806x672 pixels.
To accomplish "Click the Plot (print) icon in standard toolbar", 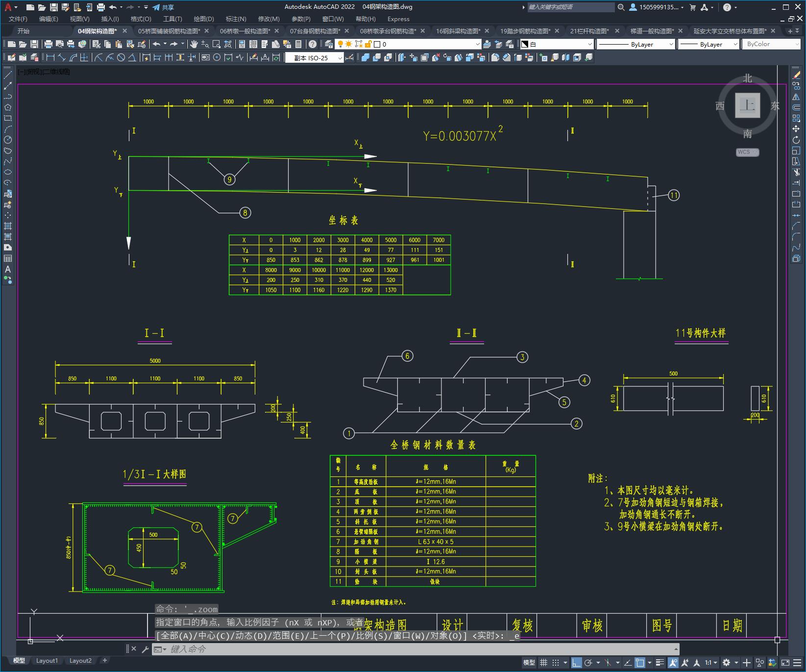I will pos(49,44).
